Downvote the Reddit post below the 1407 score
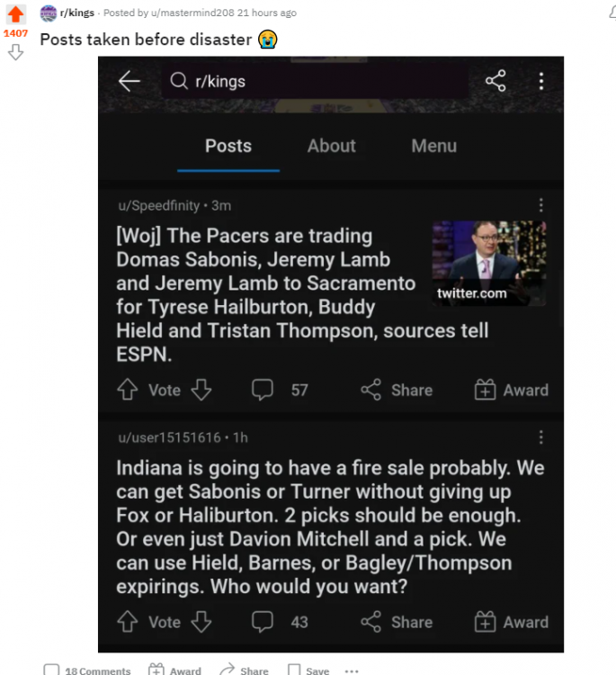 tap(15, 52)
